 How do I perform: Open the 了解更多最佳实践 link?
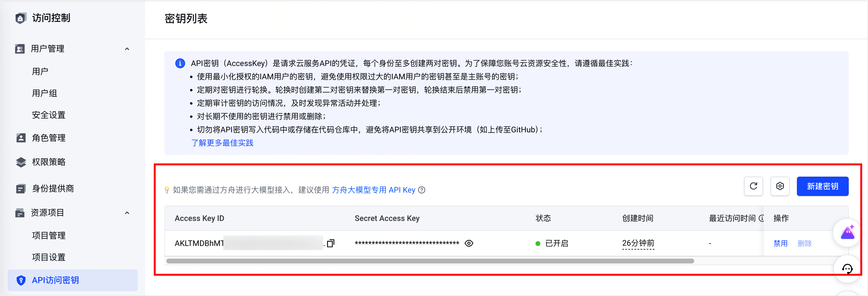click(222, 143)
